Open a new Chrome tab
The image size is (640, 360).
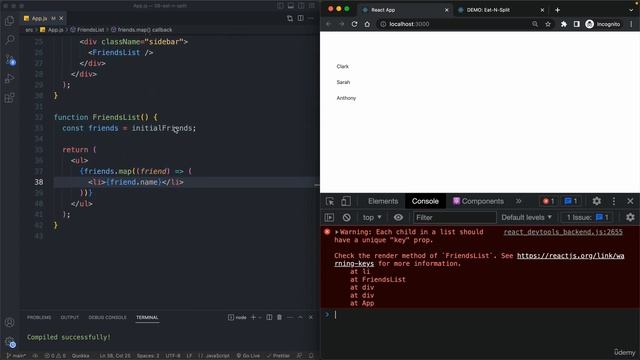557,10
